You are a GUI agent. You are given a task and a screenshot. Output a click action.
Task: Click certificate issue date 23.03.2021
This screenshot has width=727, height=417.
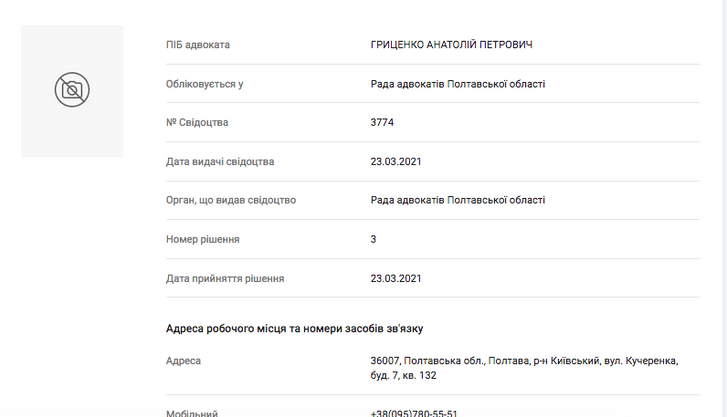coord(396,161)
